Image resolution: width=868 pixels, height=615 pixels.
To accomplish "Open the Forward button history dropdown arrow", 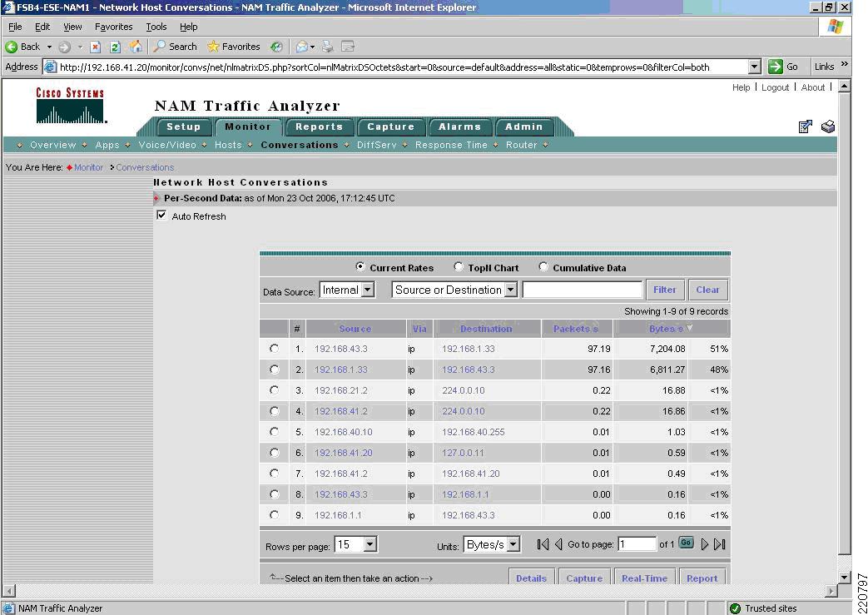I will [80, 47].
